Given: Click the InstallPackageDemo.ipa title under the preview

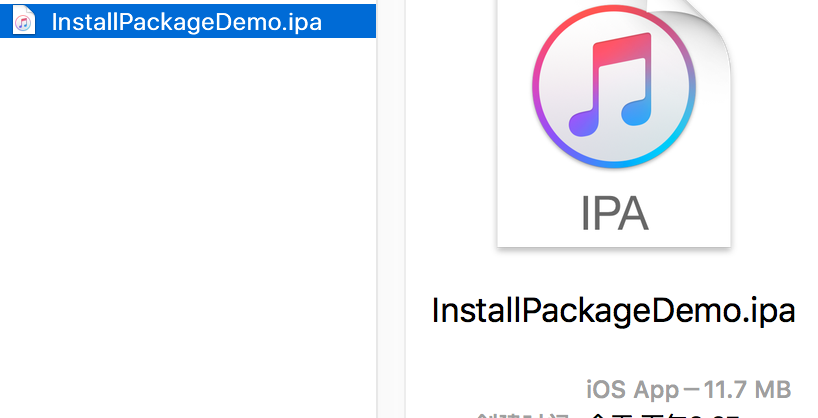Looking at the screenshot, I should click(x=614, y=310).
